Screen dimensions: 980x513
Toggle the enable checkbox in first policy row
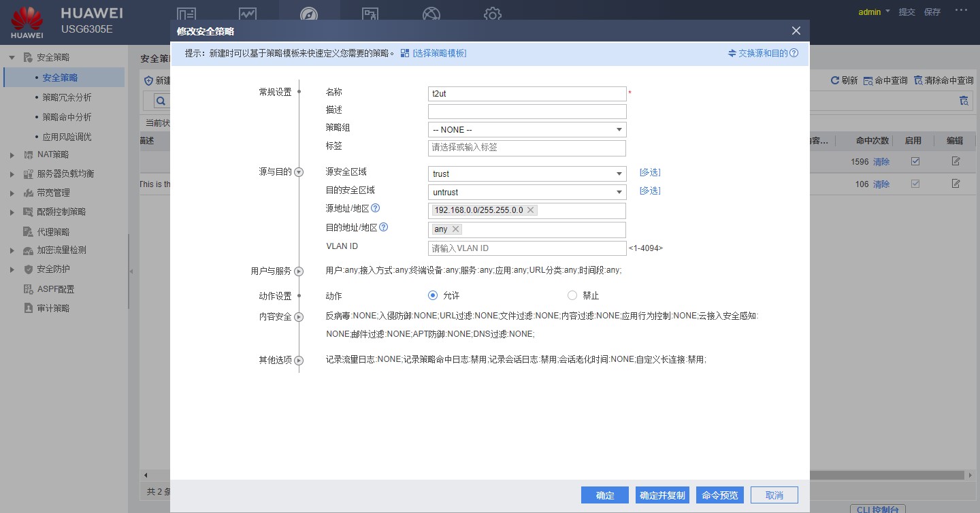pyautogui.click(x=915, y=162)
